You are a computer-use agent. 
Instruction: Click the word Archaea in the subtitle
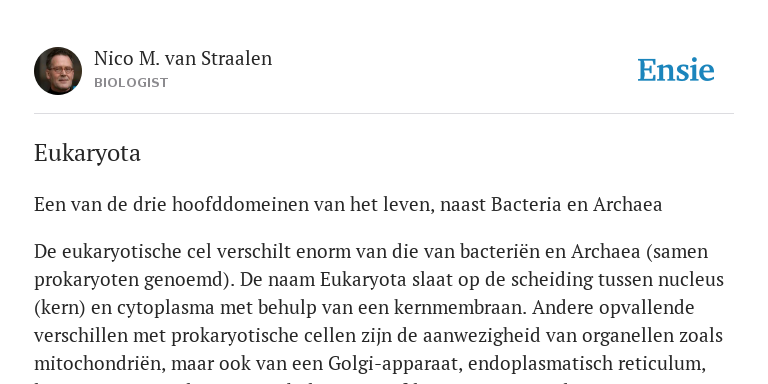pyautogui.click(x=627, y=204)
